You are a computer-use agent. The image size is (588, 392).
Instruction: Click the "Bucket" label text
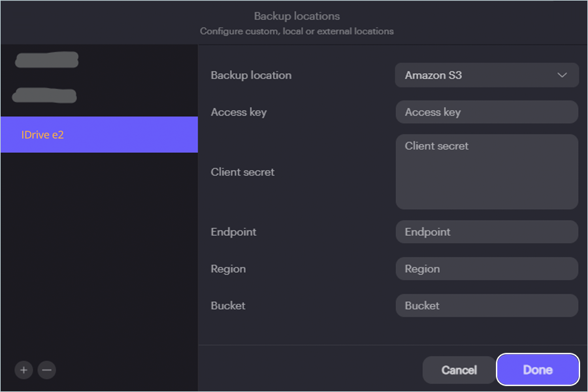pyautogui.click(x=228, y=306)
